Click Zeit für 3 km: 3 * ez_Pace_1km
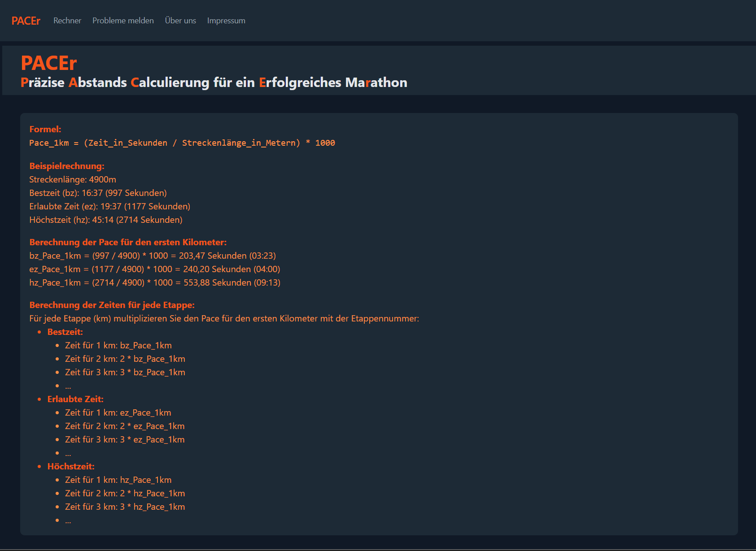756x551 pixels. click(x=125, y=439)
